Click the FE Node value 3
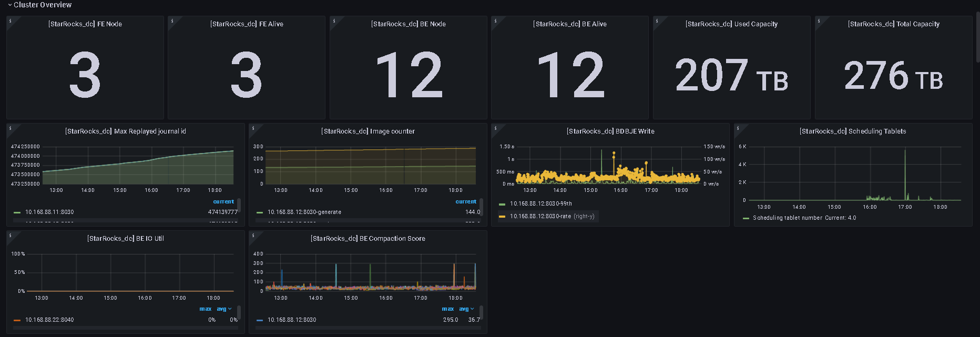 pyautogui.click(x=85, y=75)
